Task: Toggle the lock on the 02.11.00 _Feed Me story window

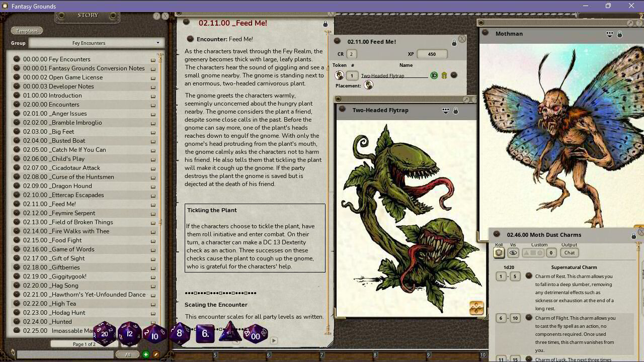Action: [x=325, y=23]
